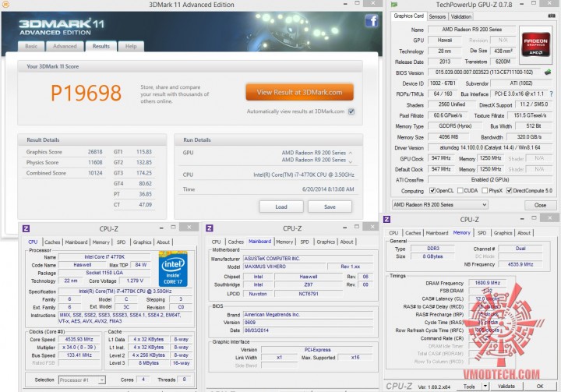Screen dimensions: 561x392
Task: Take screenshot with GPU-Z camera icon
Action: [x=552, y=16]
